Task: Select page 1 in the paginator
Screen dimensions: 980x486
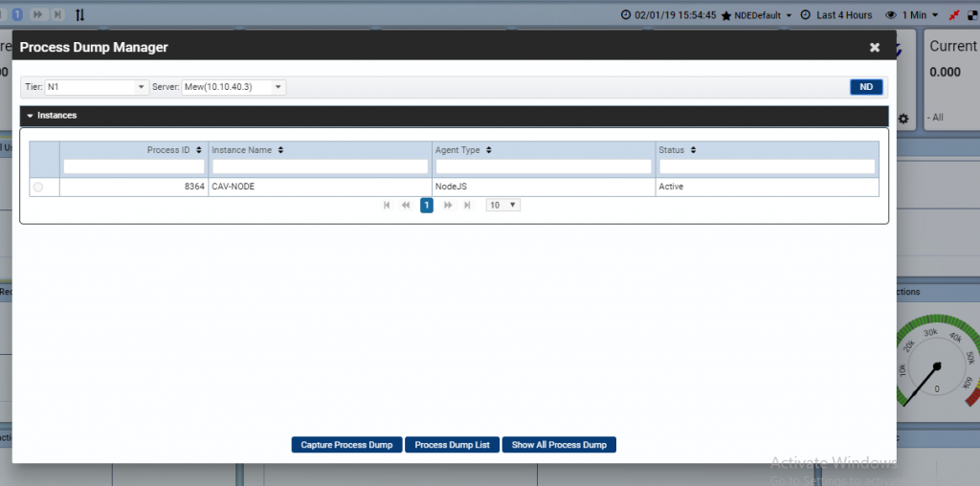Action: point(427,205)
